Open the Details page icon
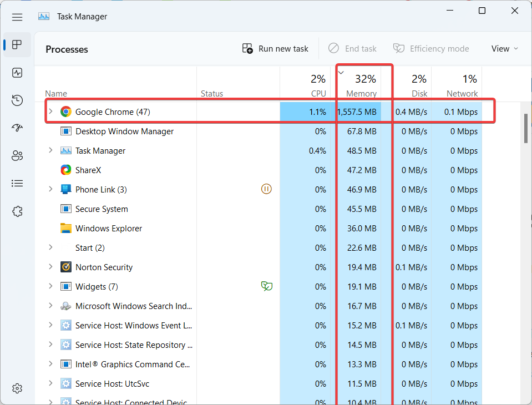 tap(17, 183)
